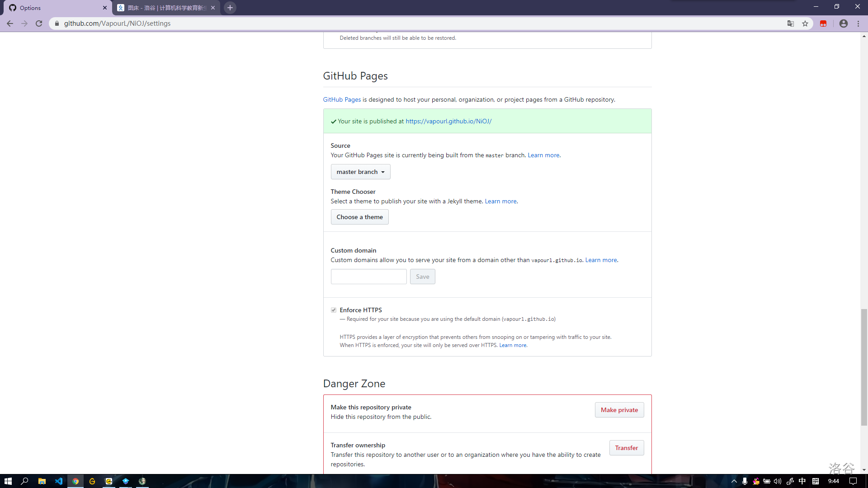Click the Choose a theme button
Viewport: 868px width, 488px height.
[359, 217]
